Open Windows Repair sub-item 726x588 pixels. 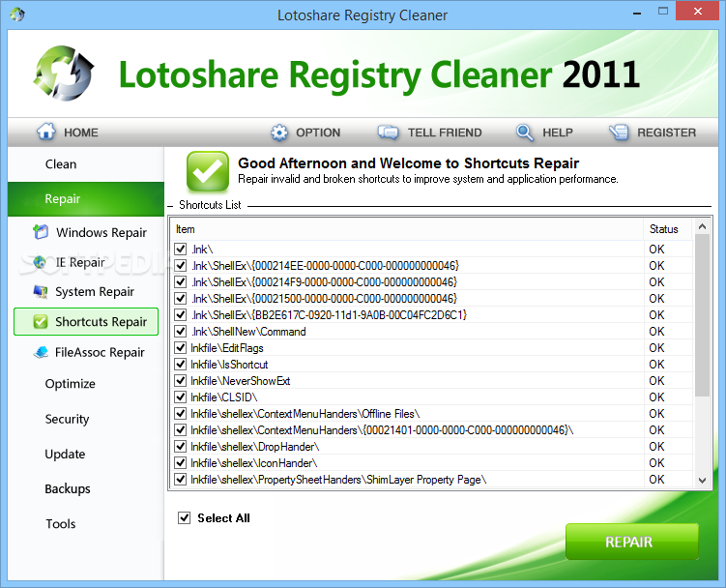coord(90,232)
